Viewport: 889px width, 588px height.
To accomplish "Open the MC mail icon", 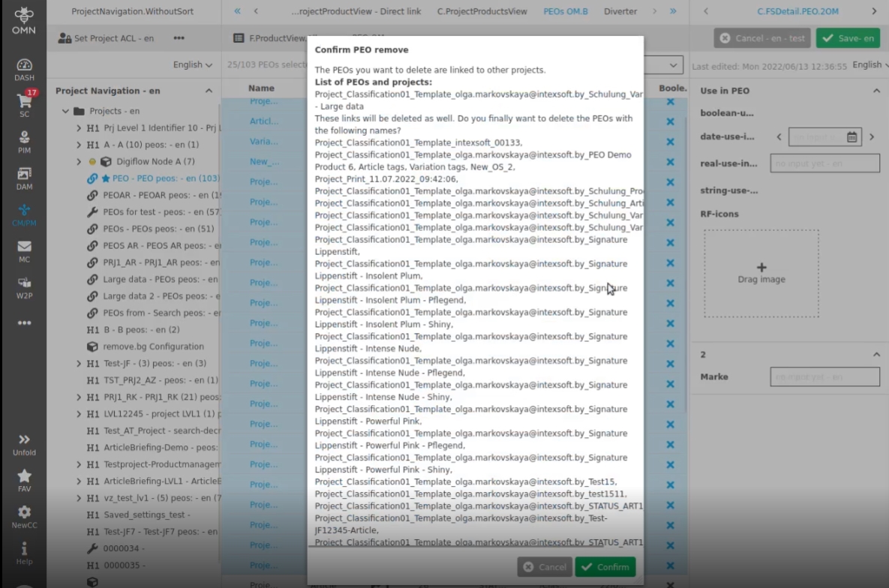I will [x=24, y=251].
